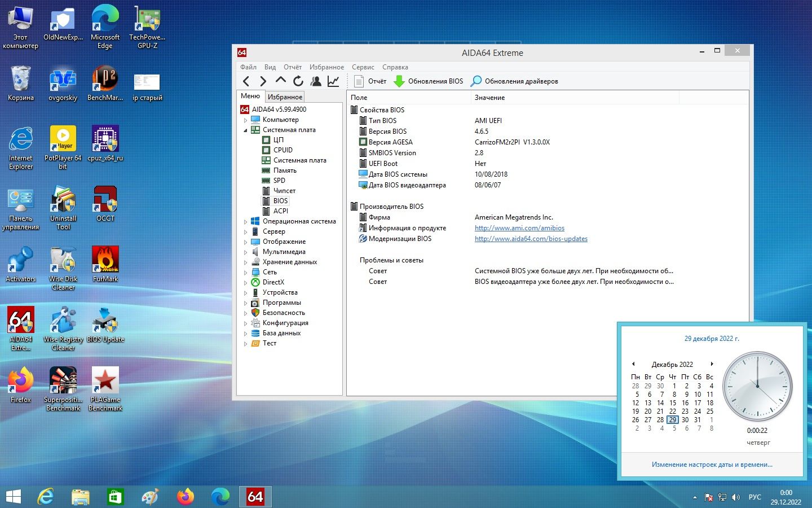Click the Значение column header
The height and width of the screenshot is (508, 812).
575,98
